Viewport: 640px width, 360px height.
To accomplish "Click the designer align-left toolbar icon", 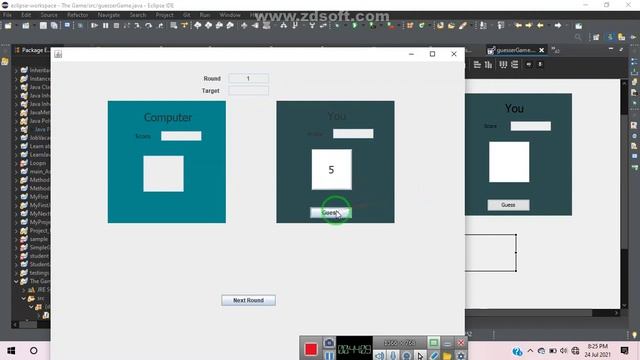I will [477, 64].
